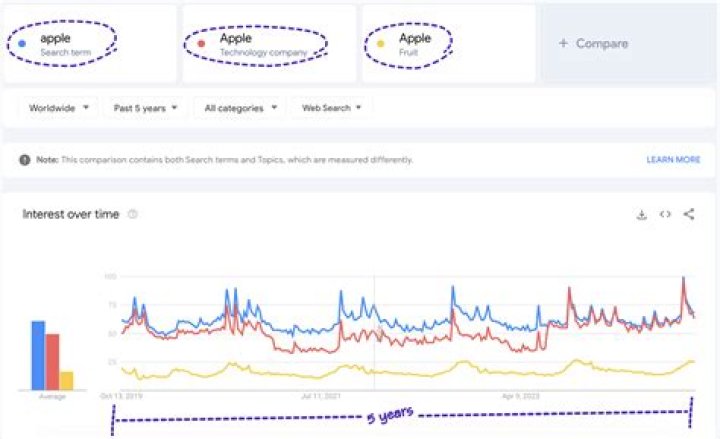Click the blue dot beside apple search term

click(x=22, y=44)
